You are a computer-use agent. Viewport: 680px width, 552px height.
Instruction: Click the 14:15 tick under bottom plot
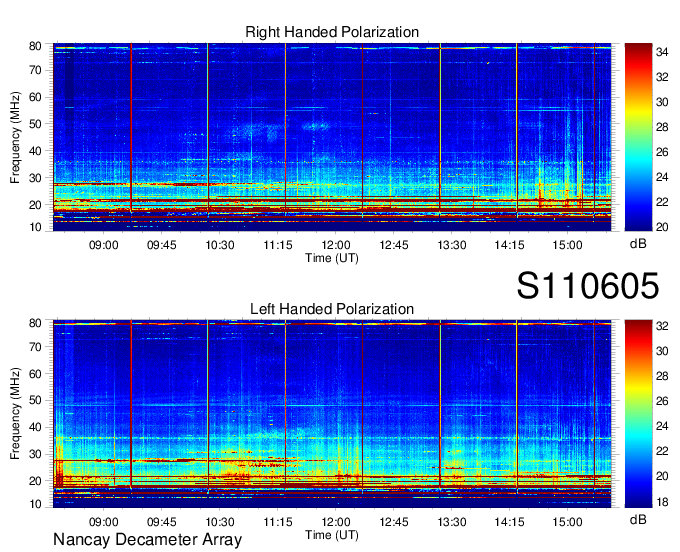point(510,522)
